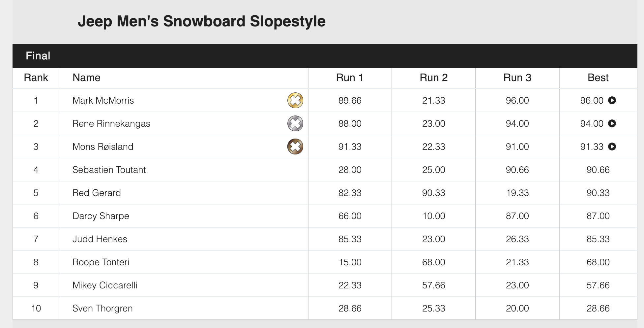This screenshot has height=328, width=644.
Task: Click Mark McMorris's gold medal icon
Action: (x=295, y=100)
